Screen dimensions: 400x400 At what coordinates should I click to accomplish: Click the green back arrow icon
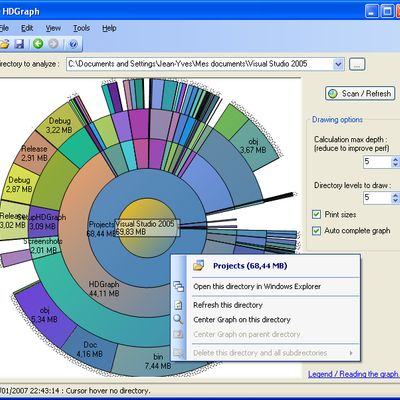click(38, 44)
